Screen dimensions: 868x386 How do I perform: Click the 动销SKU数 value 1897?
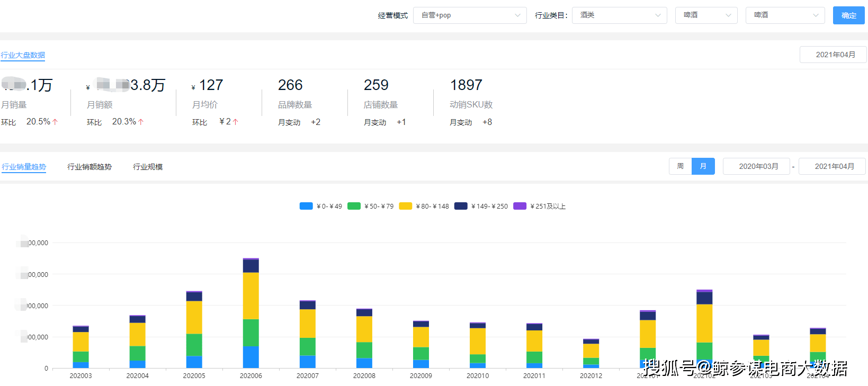(466, 85)
